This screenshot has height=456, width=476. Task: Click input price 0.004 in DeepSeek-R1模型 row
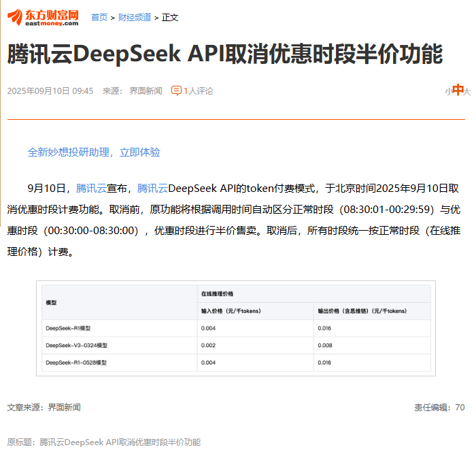click(208, 329)
